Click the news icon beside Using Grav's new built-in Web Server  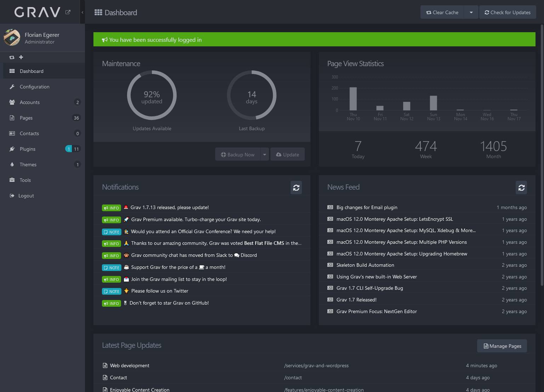[330, 277]
